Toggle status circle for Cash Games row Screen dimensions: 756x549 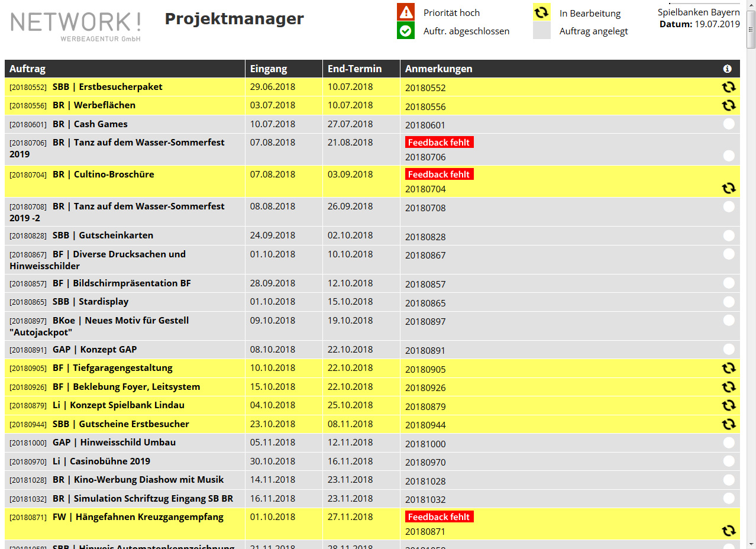click(729, 124)
